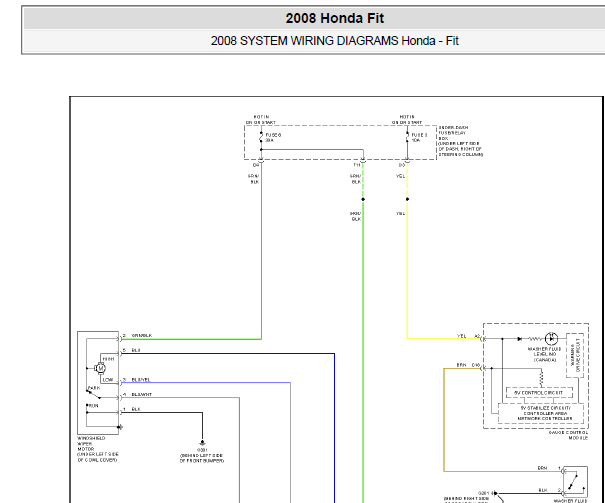Click the 'GAUGE CONTROL MODULE' label
Viewport: 605px width, 503px height.
point(568,435)
